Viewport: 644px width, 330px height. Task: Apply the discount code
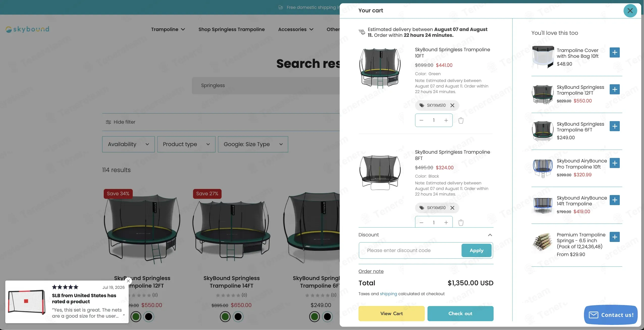(x=476, y=251)
